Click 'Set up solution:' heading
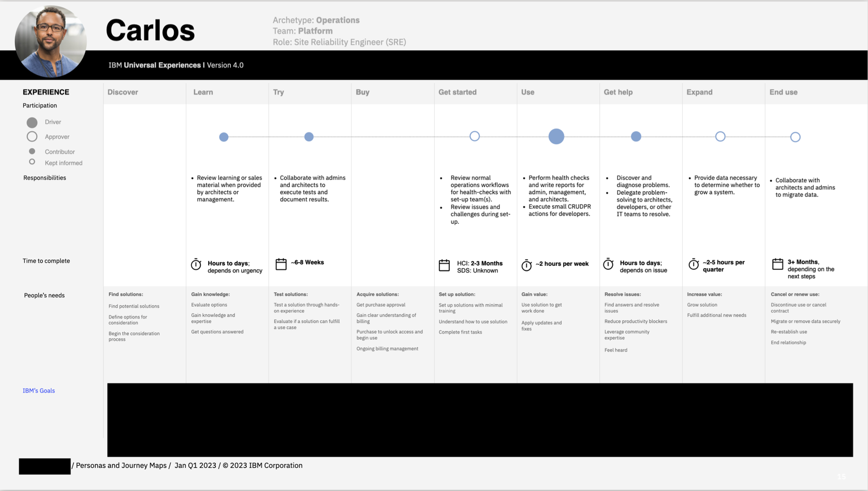Screen dimensions: 868x491 point(457,294)
